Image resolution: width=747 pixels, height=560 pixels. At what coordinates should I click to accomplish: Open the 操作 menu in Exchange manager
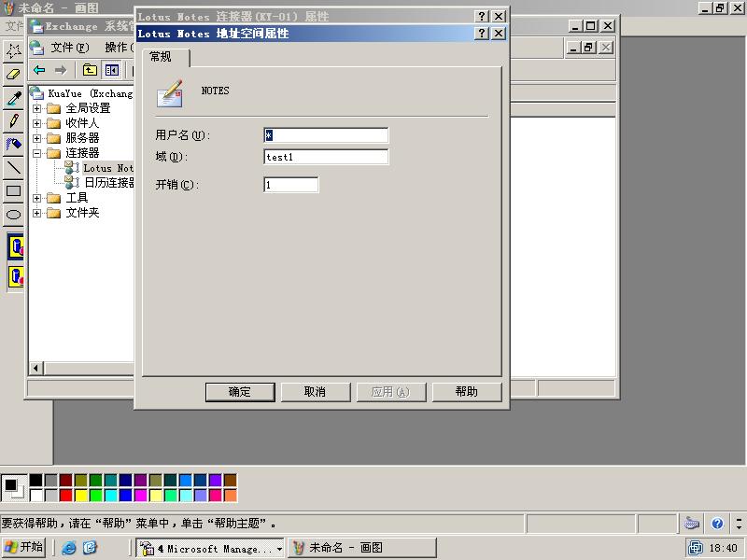(120, 48)
